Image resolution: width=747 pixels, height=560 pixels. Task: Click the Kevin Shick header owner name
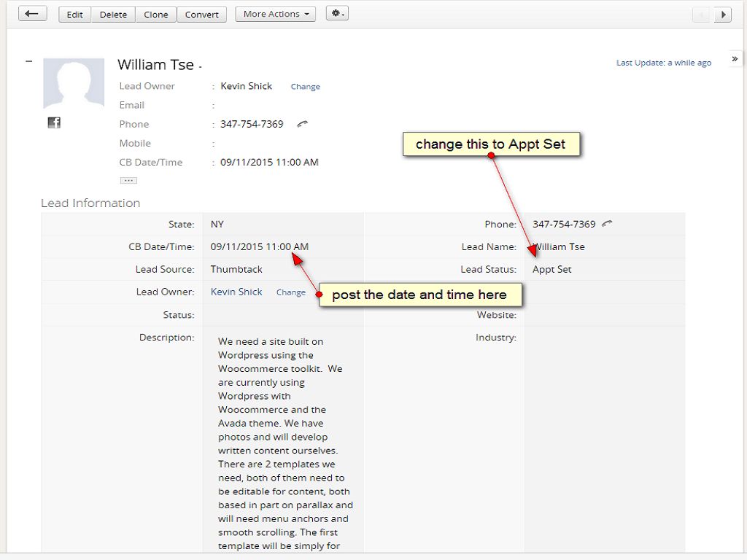pyautogui.click(x=247, y=86)
